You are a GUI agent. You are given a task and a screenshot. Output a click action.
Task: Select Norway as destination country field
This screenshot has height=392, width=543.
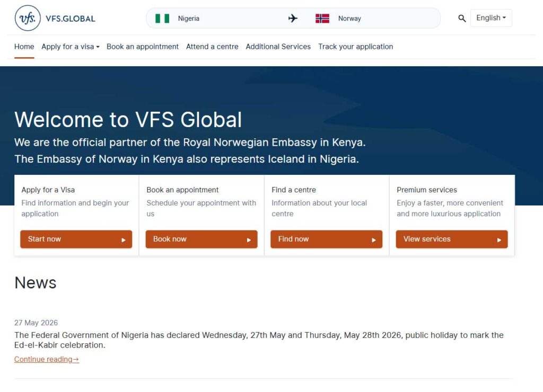349,19
